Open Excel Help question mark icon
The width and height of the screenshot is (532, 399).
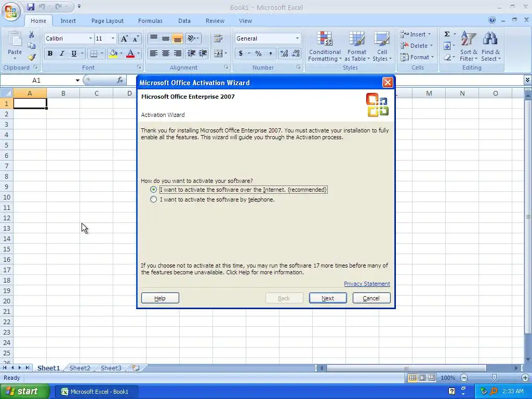492,20
